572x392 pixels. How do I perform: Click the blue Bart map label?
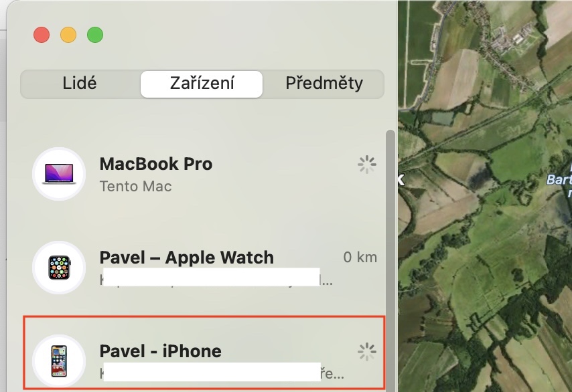coord(559,179)
